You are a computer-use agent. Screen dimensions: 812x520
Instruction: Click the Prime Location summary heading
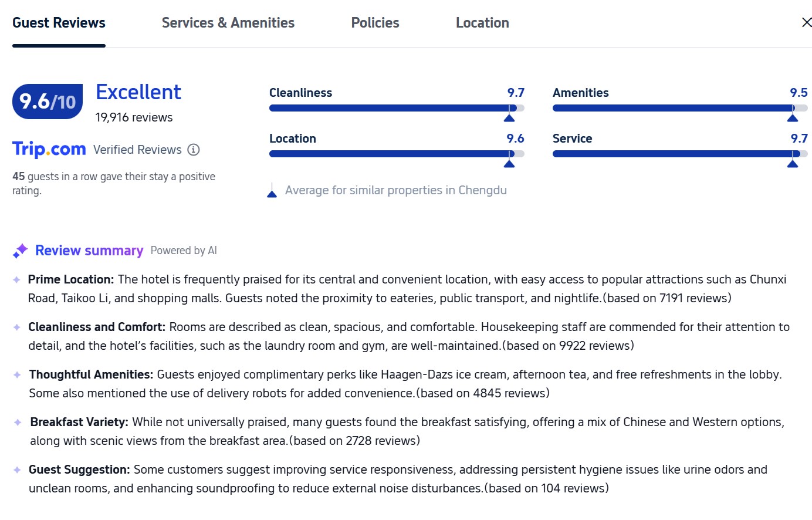[71, 279]
